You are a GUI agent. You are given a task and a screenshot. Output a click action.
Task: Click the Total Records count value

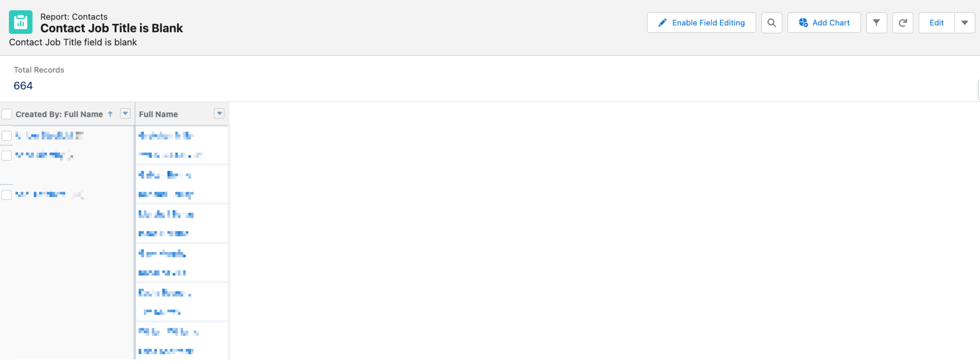[x=23, y=85]
